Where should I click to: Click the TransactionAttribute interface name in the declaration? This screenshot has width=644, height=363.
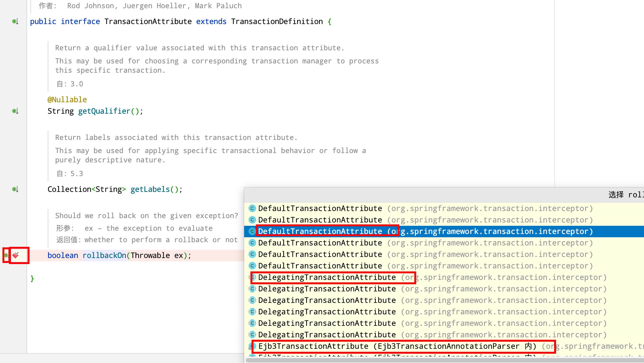click(148, 22)
